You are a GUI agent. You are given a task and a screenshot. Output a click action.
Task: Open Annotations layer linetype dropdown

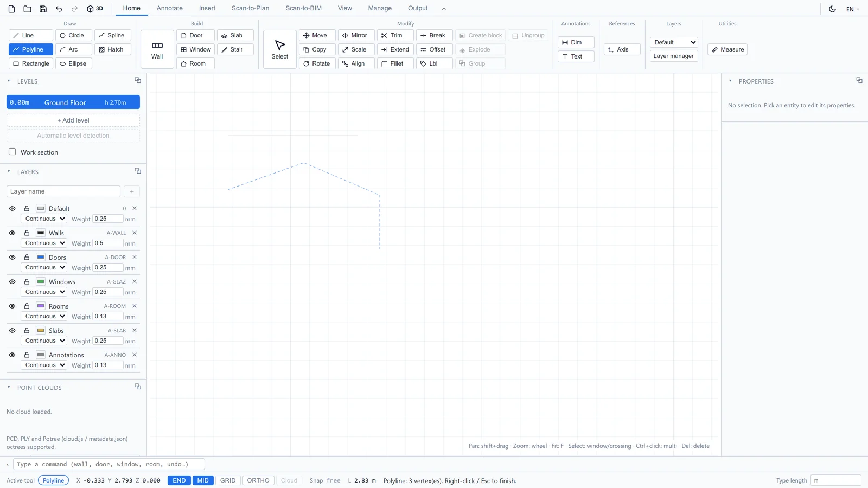point(44,365)
